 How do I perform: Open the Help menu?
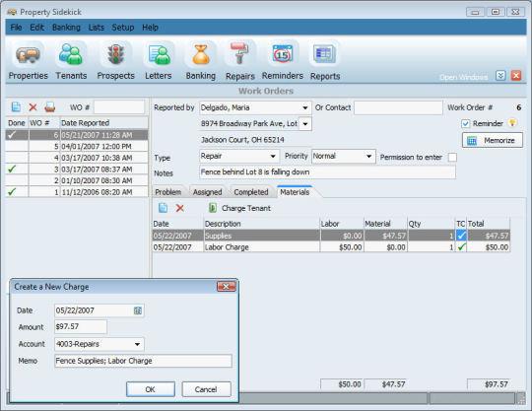(150, 28)
